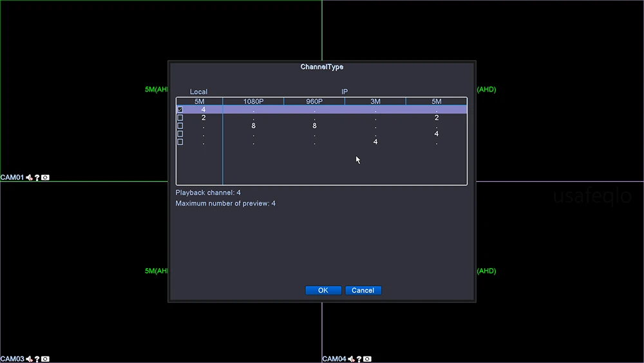Click the CAM04 snapshot camera icon
The image size is (644, 363).
[367, 359]
